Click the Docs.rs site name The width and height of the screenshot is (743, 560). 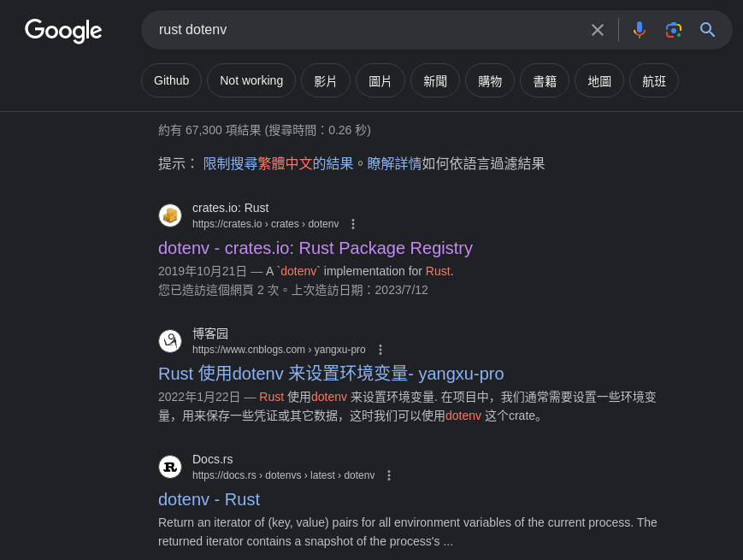pyautogui.click(x=212, y=459)
